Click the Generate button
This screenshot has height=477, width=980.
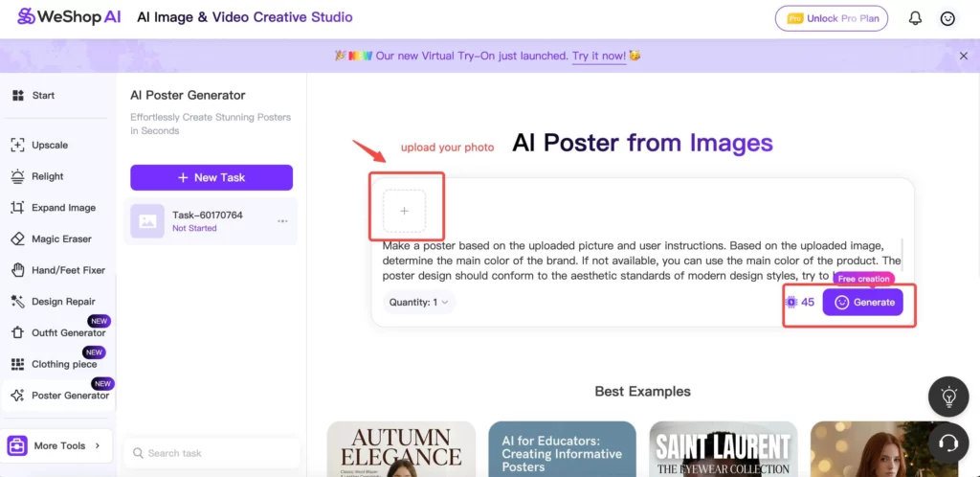click(x=862, y=303)
